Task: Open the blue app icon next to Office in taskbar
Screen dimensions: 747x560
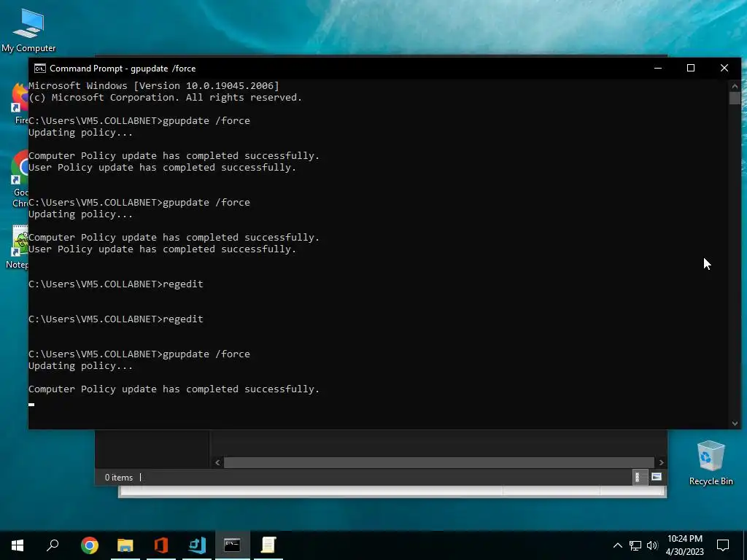Action: click(197, 545)
